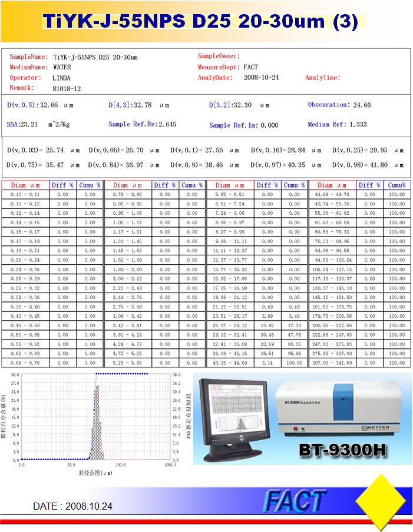Click the Remark value 81018-12

click(x=67, y=89)
